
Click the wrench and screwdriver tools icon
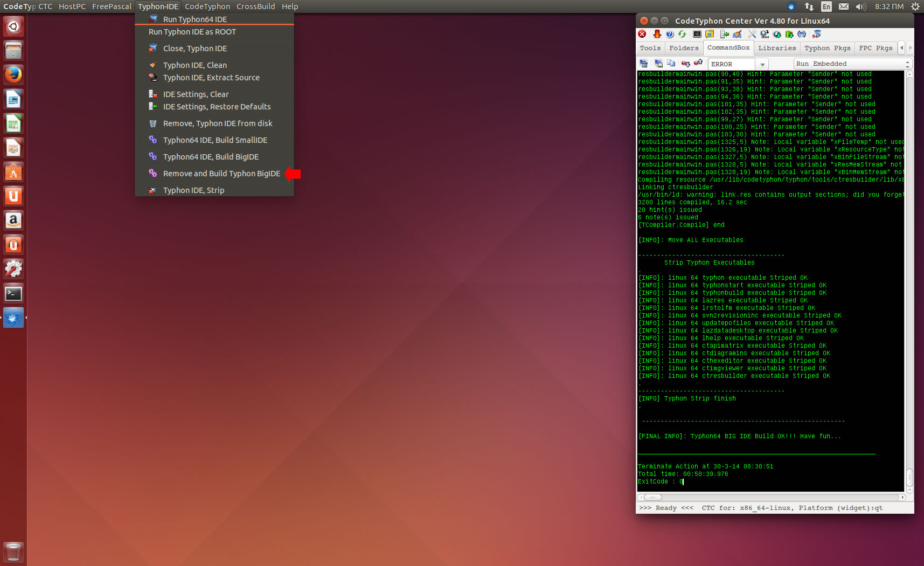[752, 34]
